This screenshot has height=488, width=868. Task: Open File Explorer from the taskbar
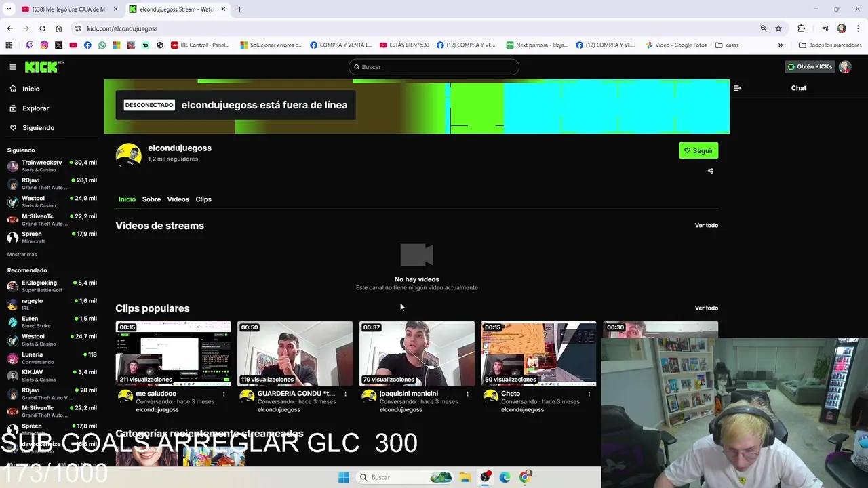coord(465,477)
